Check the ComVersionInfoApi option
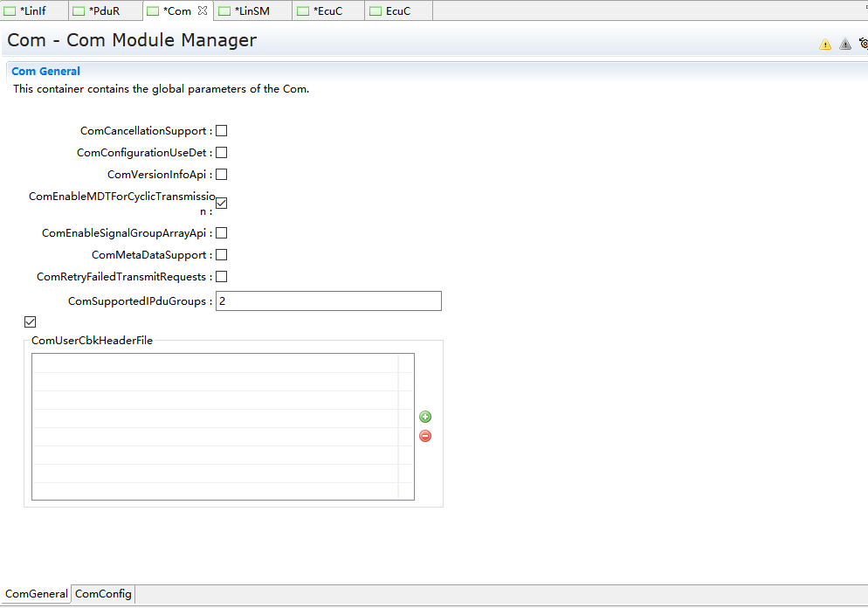The height and width of the screenshot is (608, 868). pyautogui.click(x=222, y=175)
